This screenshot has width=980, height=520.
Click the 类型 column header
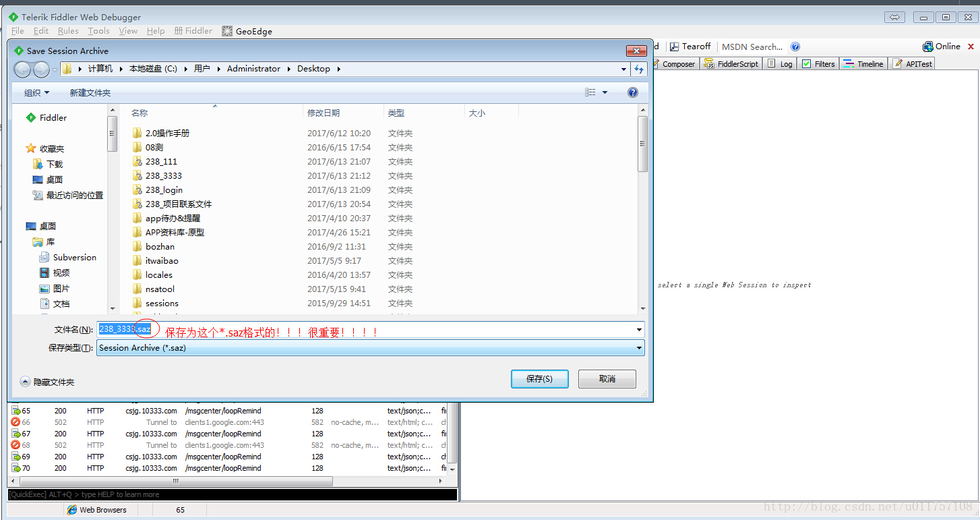click(x=424, y=113)
